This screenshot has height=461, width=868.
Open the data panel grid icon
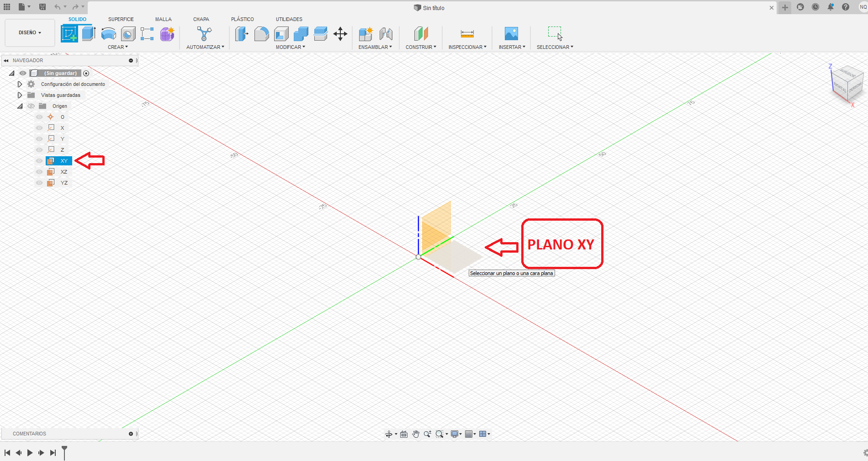pos(7,7)
